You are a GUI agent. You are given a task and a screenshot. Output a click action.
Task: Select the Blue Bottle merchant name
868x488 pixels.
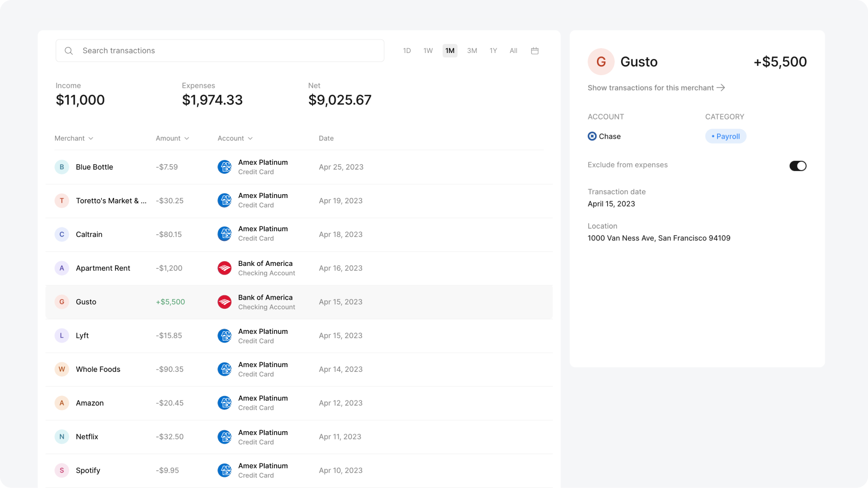(x=95, y=167)
